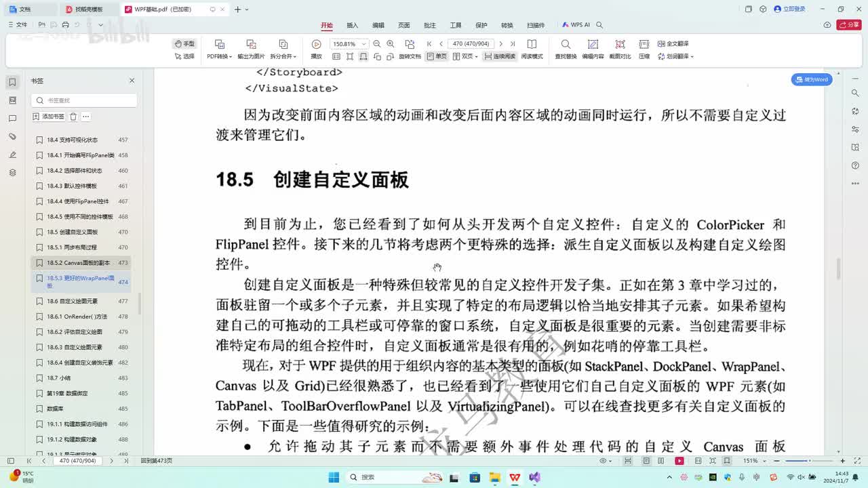Toggle 连续阅读 continuous reading
The width and height of the screenshot is (868, 488).
[x=500, y=56]
